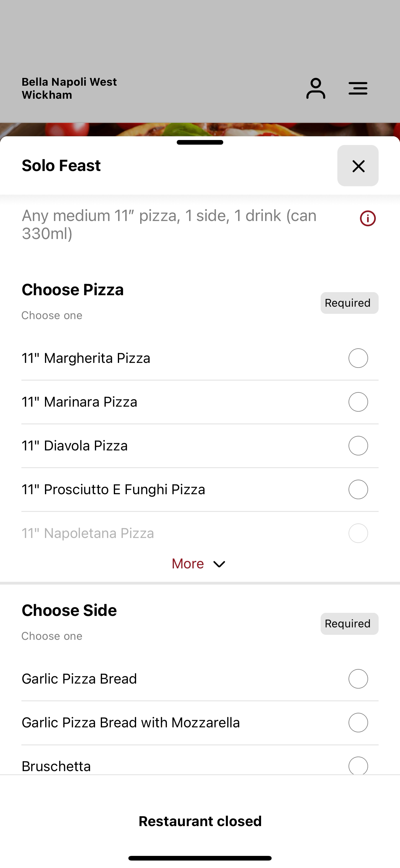
Task: Select 11" Napoletana Pizza option
Action: (200, 533)
